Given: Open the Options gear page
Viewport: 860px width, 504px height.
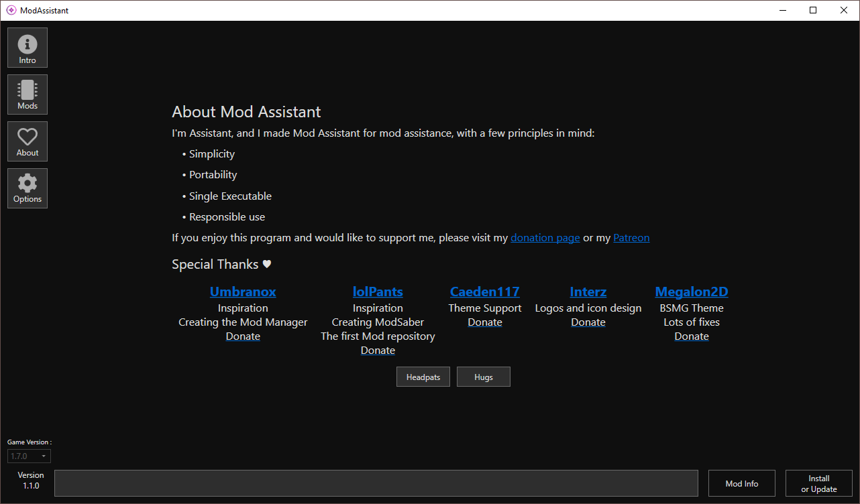Looking at the screenshot, I should pyautogui.click(x=28, y=188).
